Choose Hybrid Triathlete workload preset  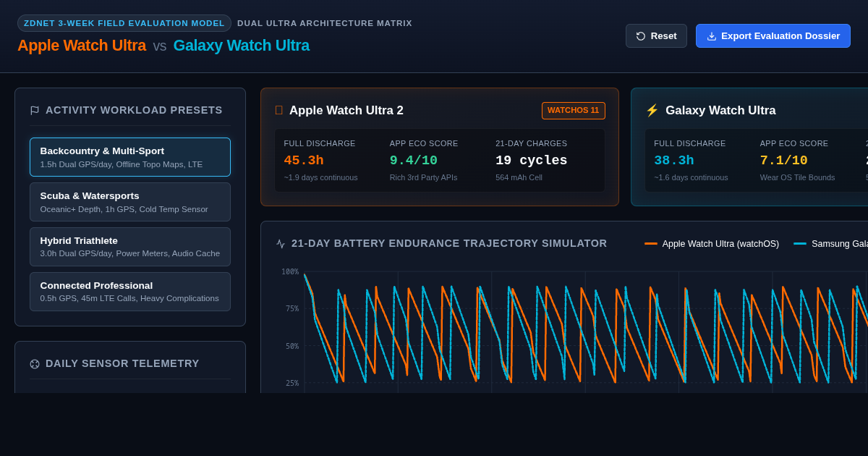130,247
